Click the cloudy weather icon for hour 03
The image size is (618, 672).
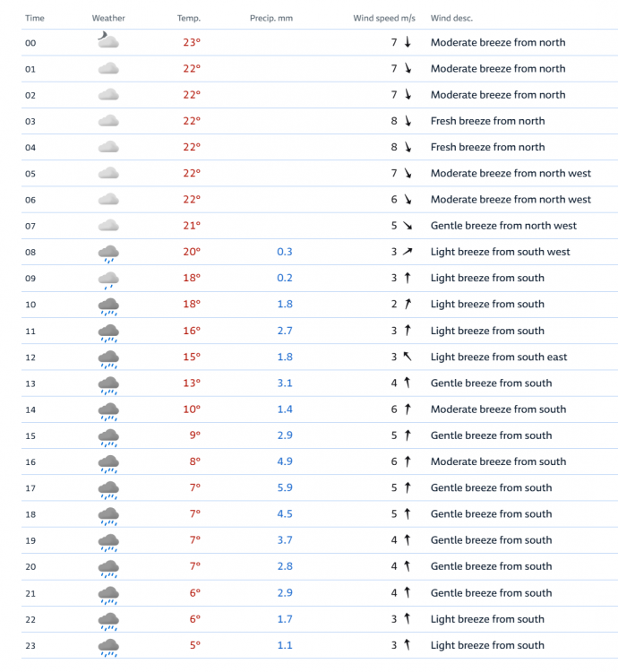(108, 121)
